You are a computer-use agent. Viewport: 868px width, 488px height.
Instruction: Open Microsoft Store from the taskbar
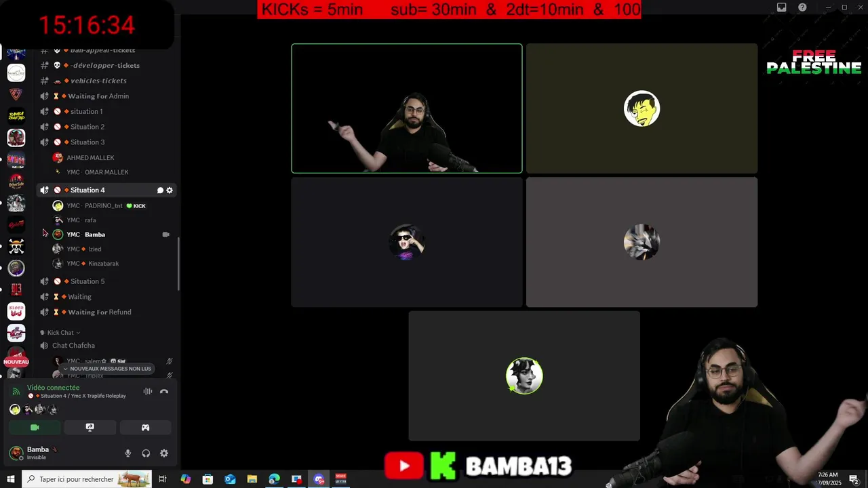tap(208, 479)
